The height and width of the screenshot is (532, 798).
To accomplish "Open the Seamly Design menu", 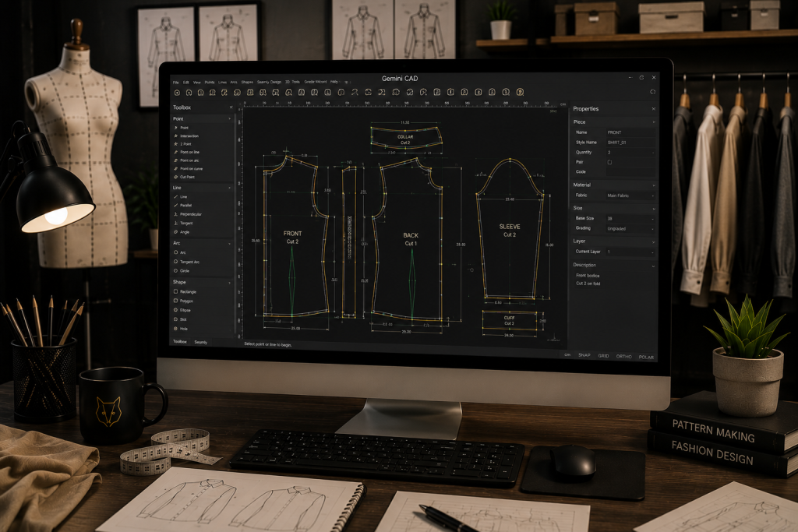I will click(x=269, y=82).
